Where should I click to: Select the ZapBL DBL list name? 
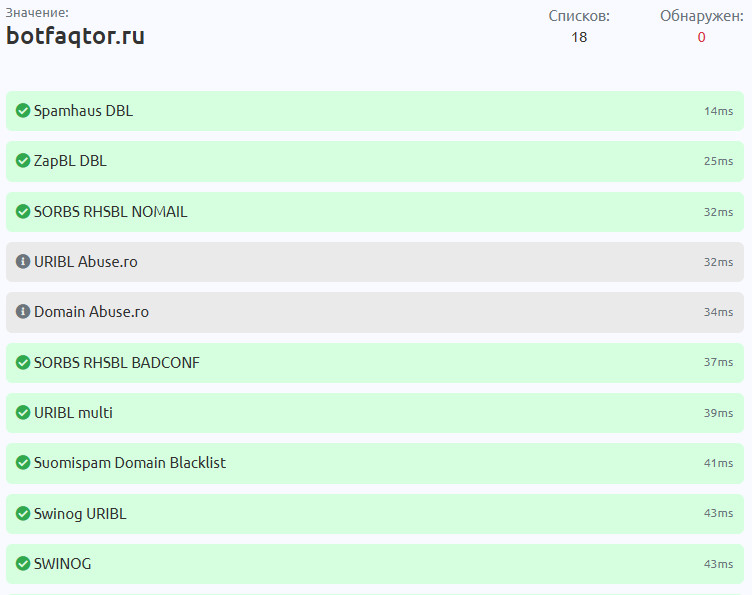[x=70, y=161]
